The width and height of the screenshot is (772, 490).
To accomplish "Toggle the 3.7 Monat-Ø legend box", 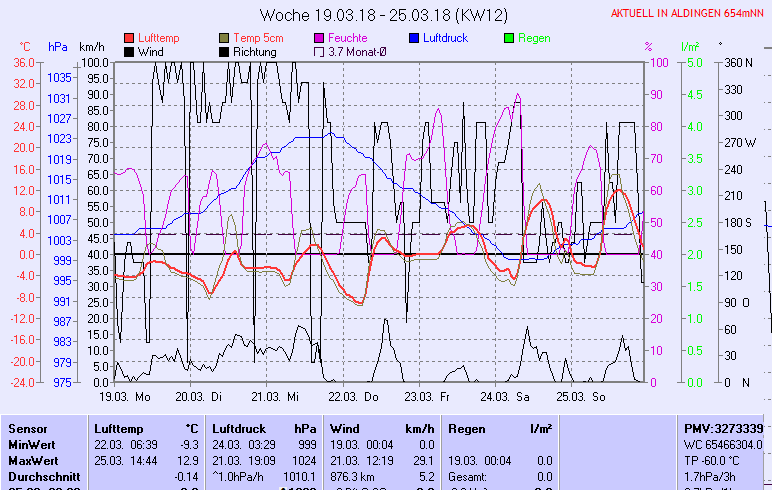I will tap(319, 51).
